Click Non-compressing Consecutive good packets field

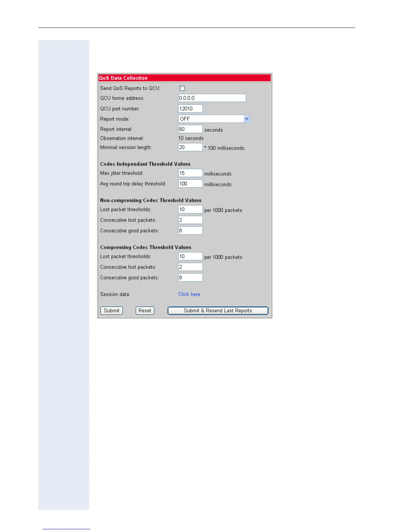point(190,231)
